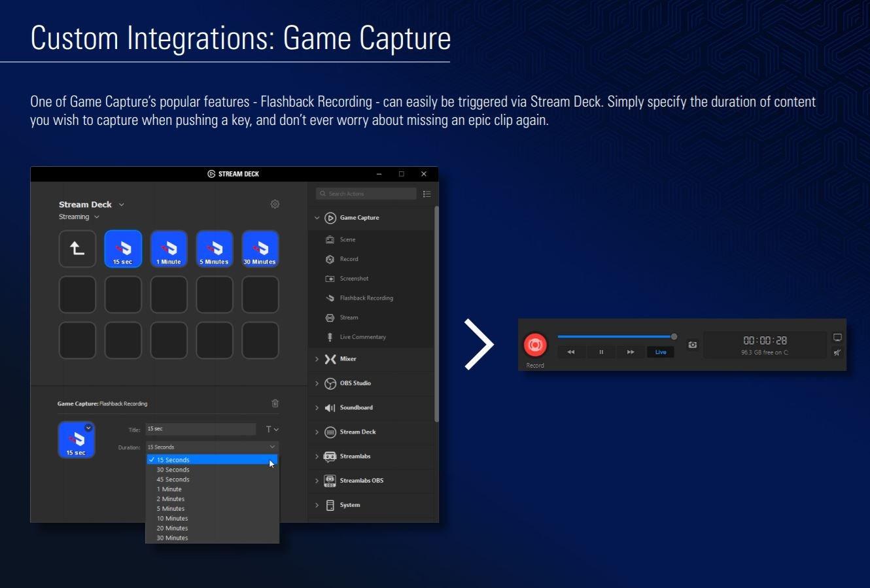
Task: Collapse the Game Capture category
Action: (317, 218)
